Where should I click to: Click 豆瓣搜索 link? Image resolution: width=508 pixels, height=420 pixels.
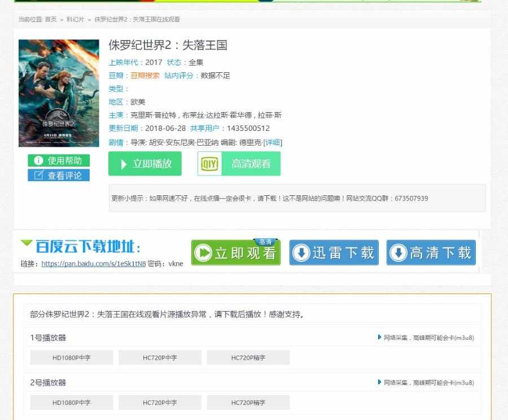(145, 76)
